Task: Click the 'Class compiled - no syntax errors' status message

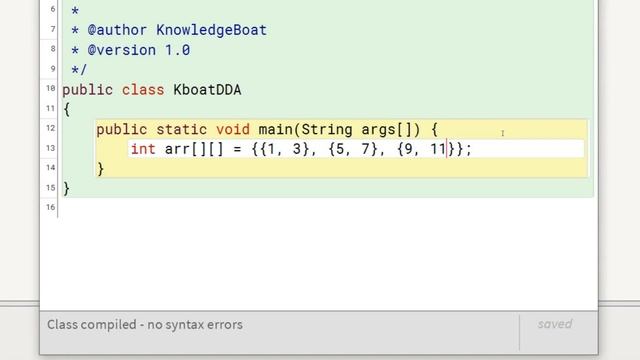Action: (145, 325)
